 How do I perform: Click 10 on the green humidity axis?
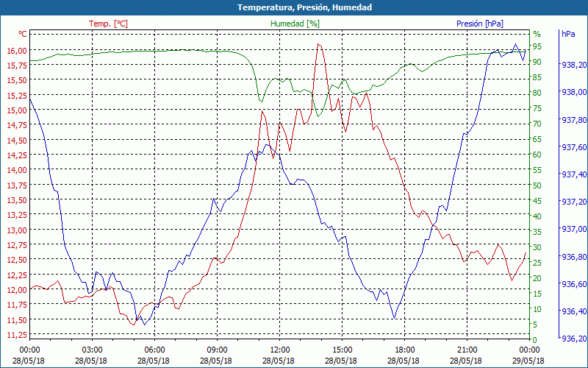[x=537, y=308]
